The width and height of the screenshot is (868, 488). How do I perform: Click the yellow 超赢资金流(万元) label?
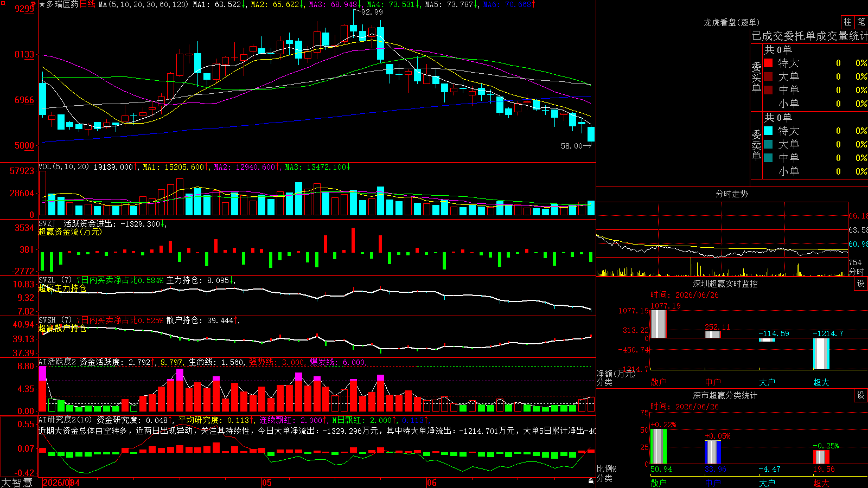pyautogui.click(x=70, y=232)
